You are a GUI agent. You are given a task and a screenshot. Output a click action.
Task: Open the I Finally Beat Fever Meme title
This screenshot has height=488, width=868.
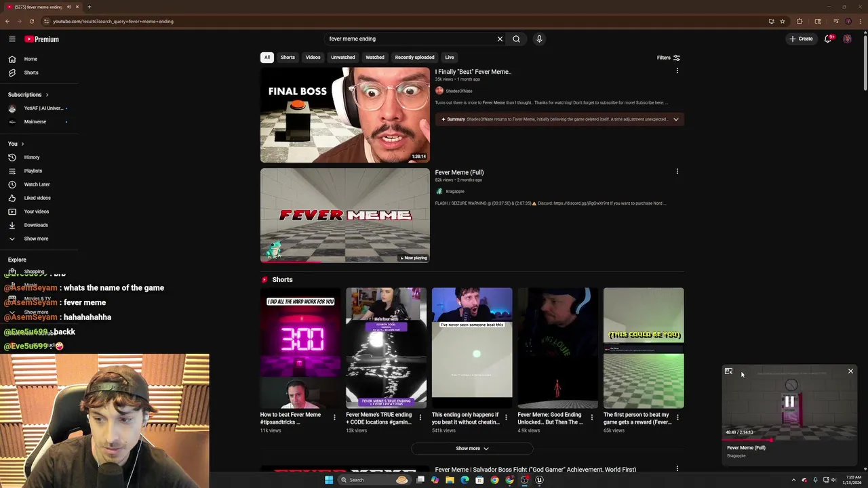pyautogui.click(x=473, y=72)
